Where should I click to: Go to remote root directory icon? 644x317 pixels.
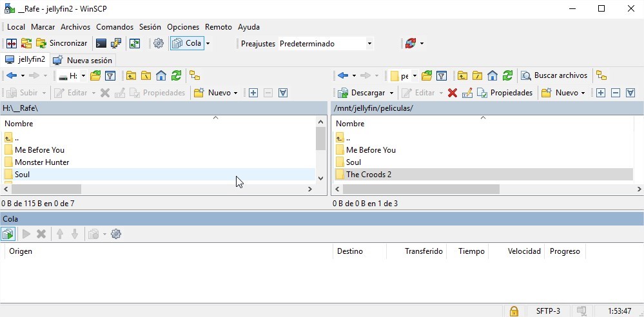[477, 75]
